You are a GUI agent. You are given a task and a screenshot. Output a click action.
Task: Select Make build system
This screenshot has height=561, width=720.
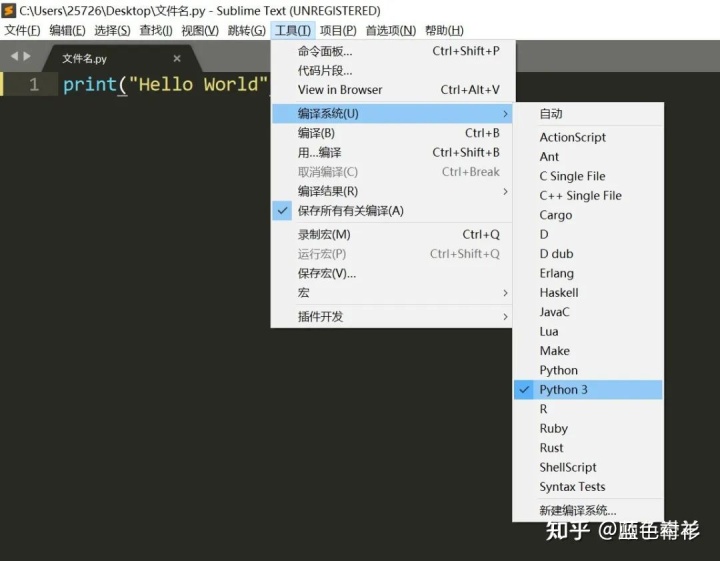(588, 351)
